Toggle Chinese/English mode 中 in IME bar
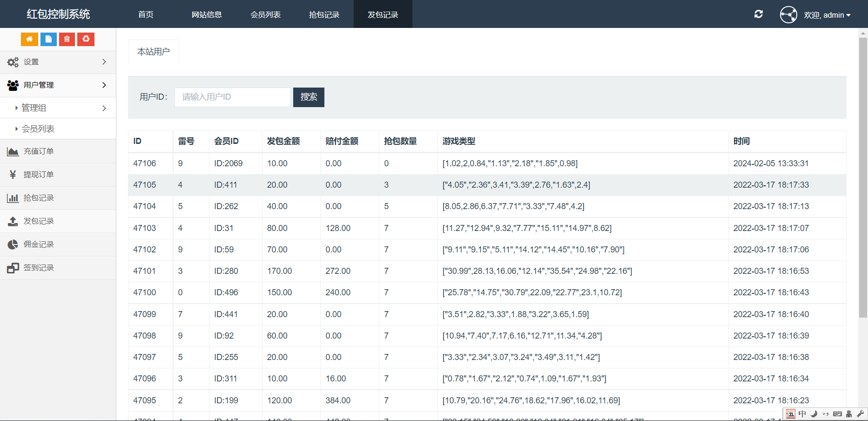Image resolution: width=868 pixels, height=421 pixels. click(802, 414)
